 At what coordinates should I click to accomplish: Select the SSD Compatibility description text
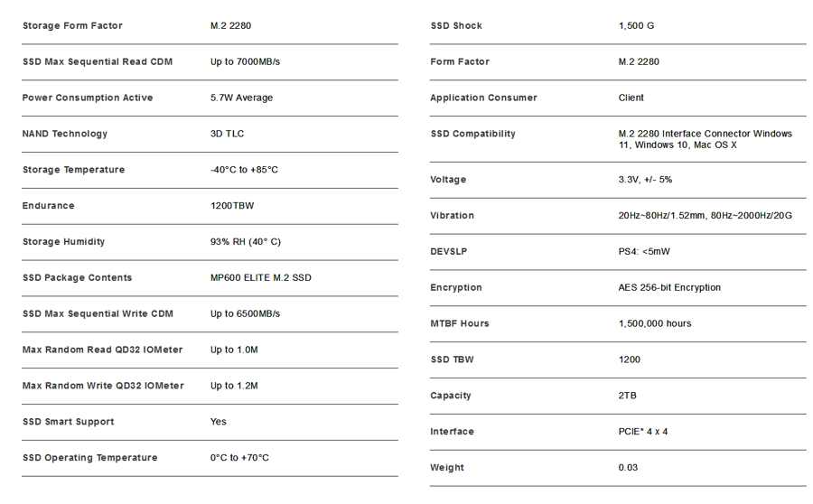[706, 139]
